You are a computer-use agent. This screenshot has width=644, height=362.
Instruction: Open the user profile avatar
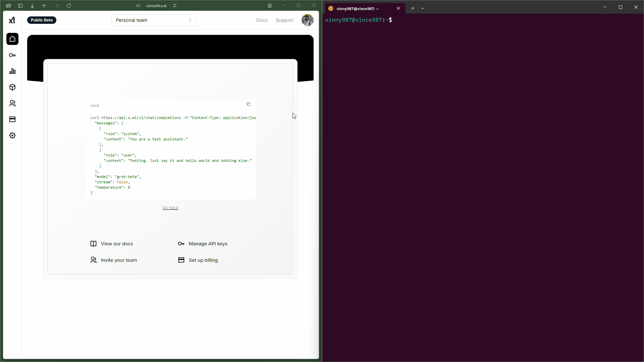(307, 20)
